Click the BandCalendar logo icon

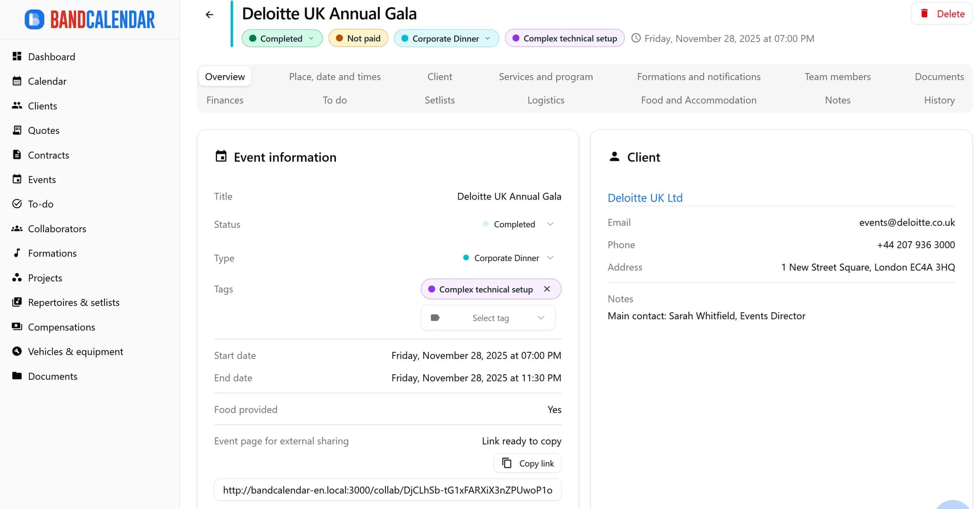(x=35, y=20)
